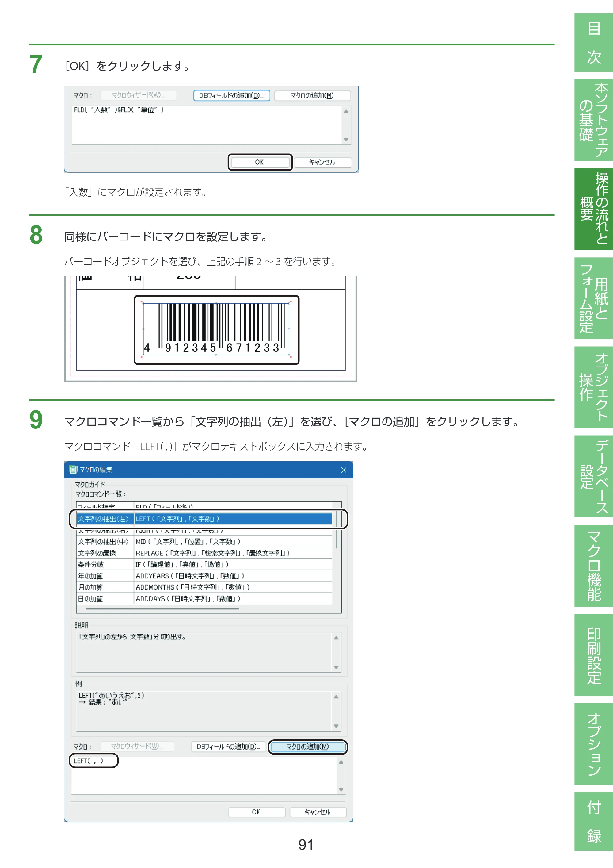Click the command list horizontal scrollbar

click(x=162, y=609)
